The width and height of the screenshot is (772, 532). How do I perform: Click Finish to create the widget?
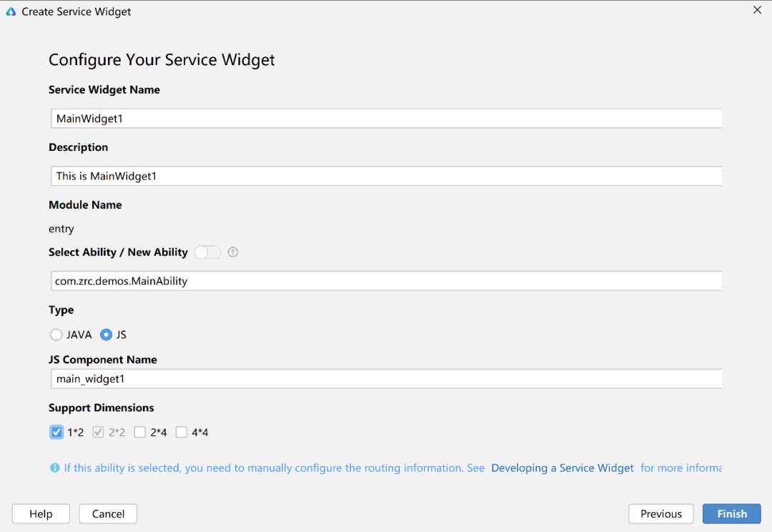pyautogui.click(x=731, y=513)
